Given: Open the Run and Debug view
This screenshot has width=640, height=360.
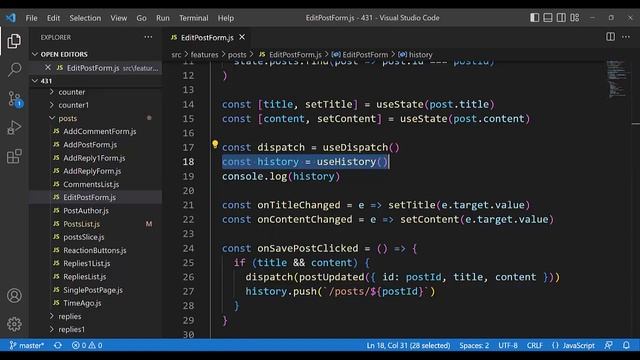Looking at the screenshot, I should coord(14,127).
